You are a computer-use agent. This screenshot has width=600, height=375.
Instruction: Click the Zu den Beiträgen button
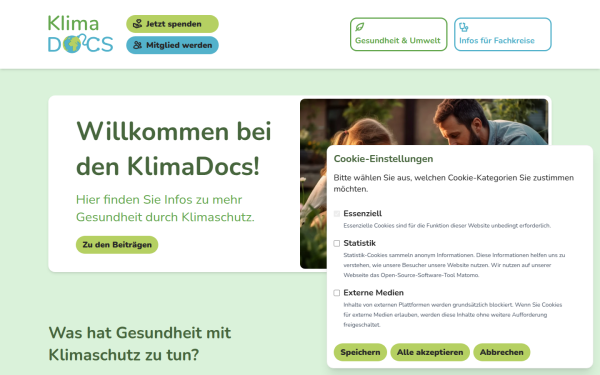pyautogui.click(x=117, y=245)
